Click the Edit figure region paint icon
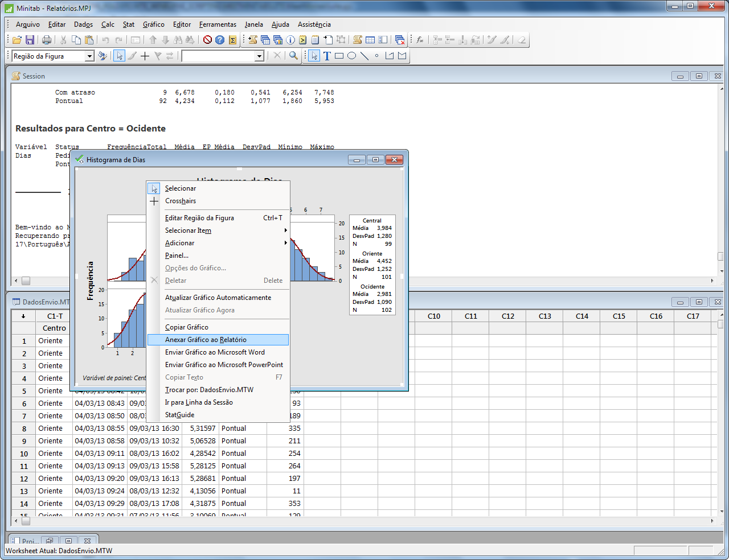 103,56
